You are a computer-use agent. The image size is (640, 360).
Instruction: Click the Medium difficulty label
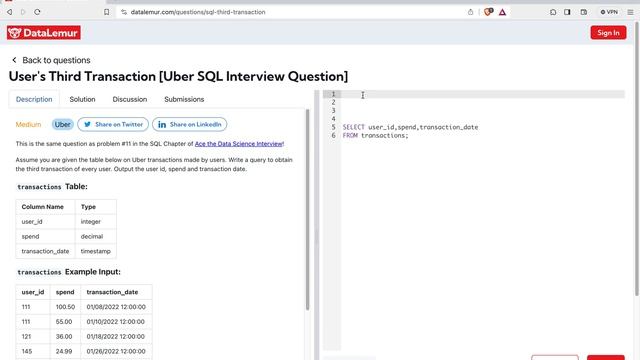(28, 124)
